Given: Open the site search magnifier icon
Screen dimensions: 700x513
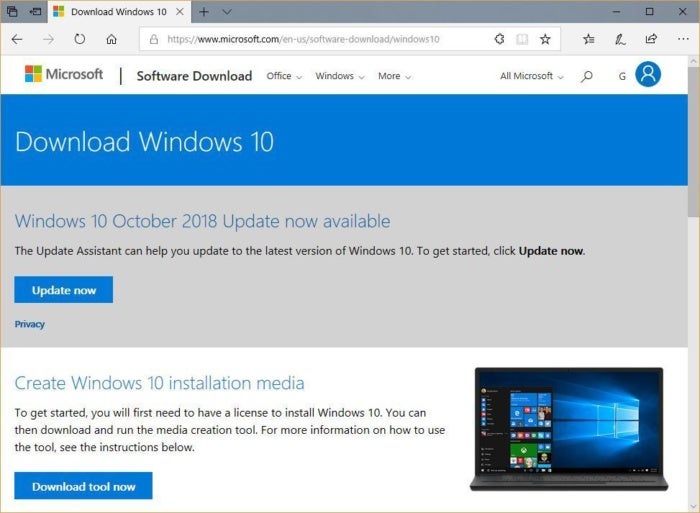Looking at the screenshot, I should (587, 76).
